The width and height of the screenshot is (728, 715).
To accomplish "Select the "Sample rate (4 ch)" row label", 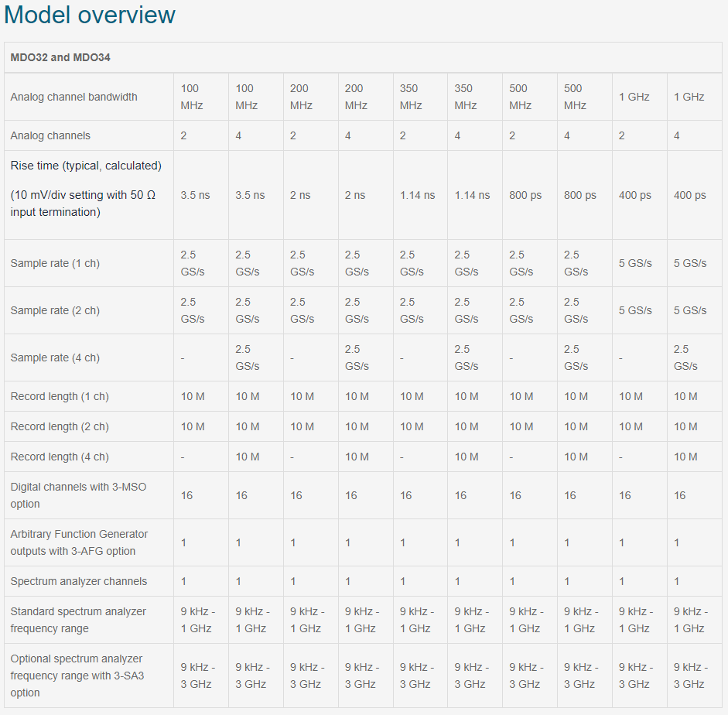I will [x=55, y=358].
